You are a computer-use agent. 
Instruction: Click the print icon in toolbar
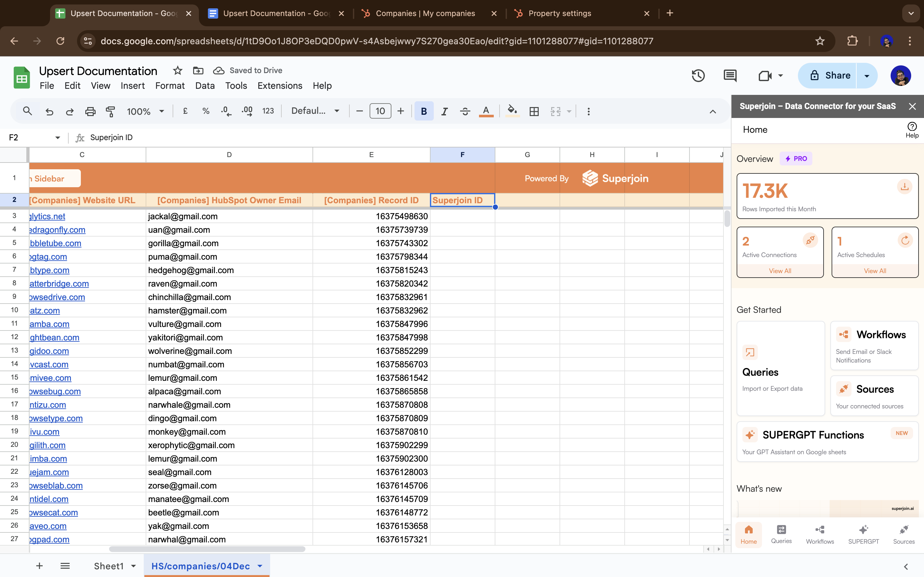pyautogui.click(x=90, y=112)
